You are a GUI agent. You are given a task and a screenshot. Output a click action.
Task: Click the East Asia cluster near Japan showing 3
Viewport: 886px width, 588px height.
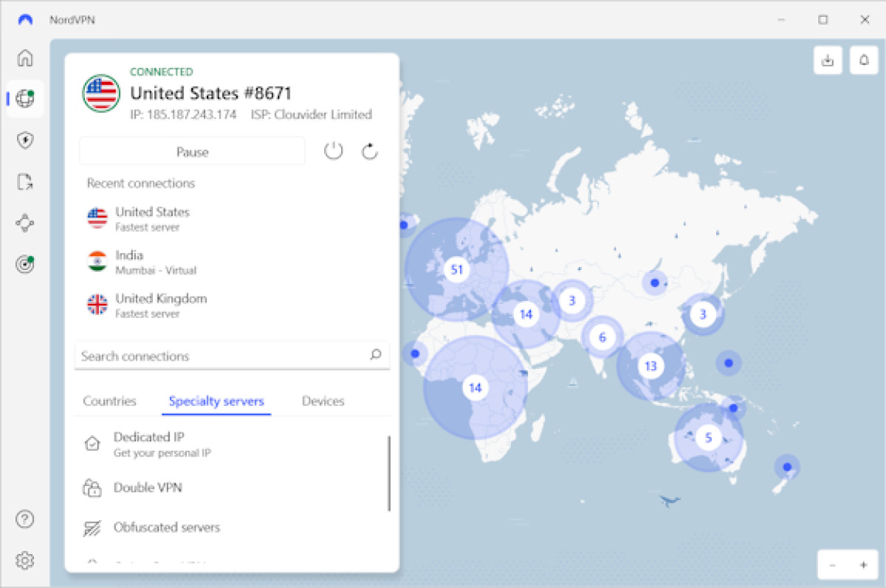pyautogui.click(x=703, y=314)
